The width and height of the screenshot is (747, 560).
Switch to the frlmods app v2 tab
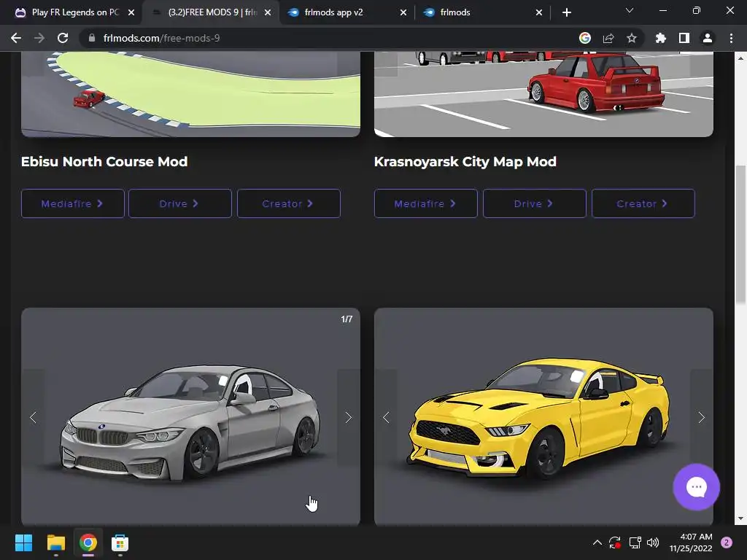[x=345, y=12]
